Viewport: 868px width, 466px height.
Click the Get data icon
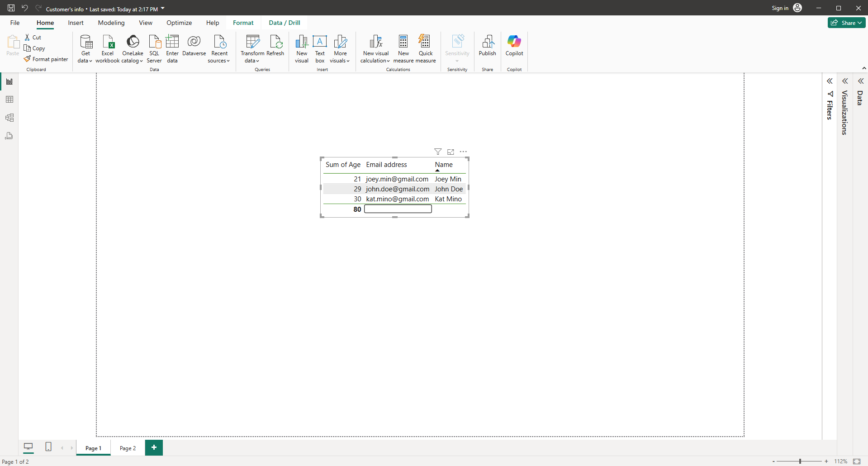tap(85, 42)
